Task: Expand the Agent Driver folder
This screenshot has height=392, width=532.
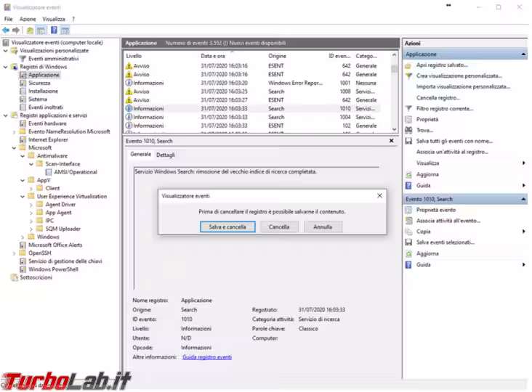Action: click(x=31, y=205)
